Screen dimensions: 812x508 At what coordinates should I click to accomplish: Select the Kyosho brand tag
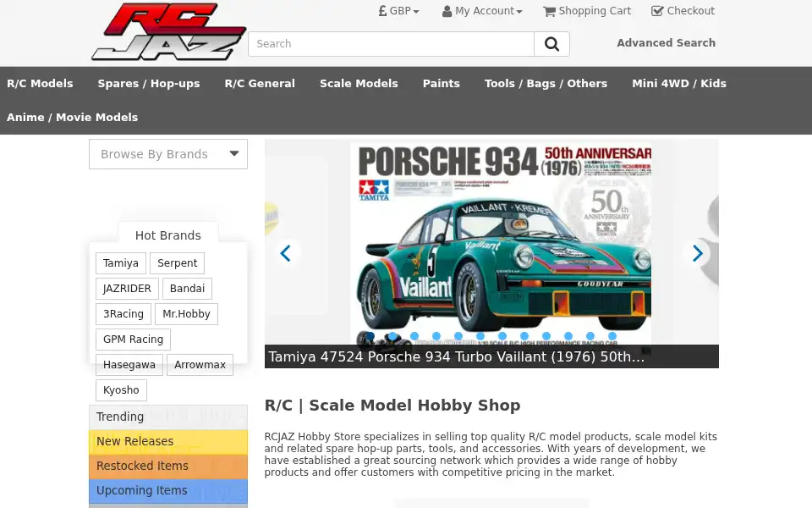click(121, 389)
